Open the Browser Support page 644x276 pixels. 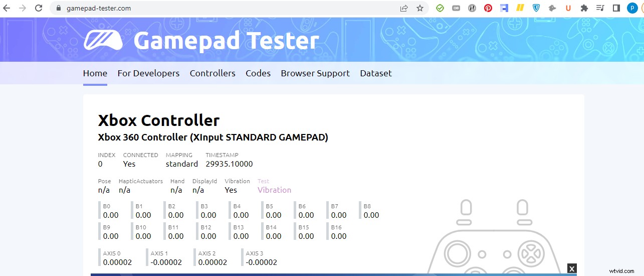pos(315,73)
